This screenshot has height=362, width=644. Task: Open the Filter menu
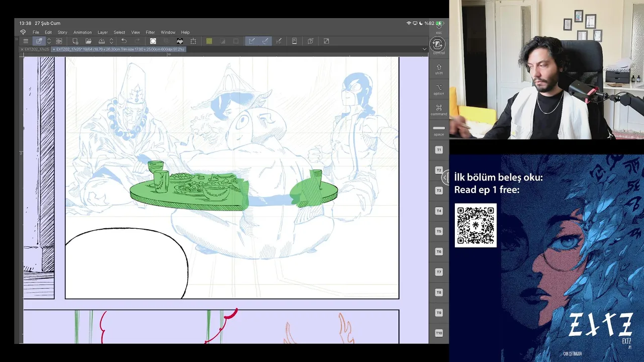[x=150, y=32]
